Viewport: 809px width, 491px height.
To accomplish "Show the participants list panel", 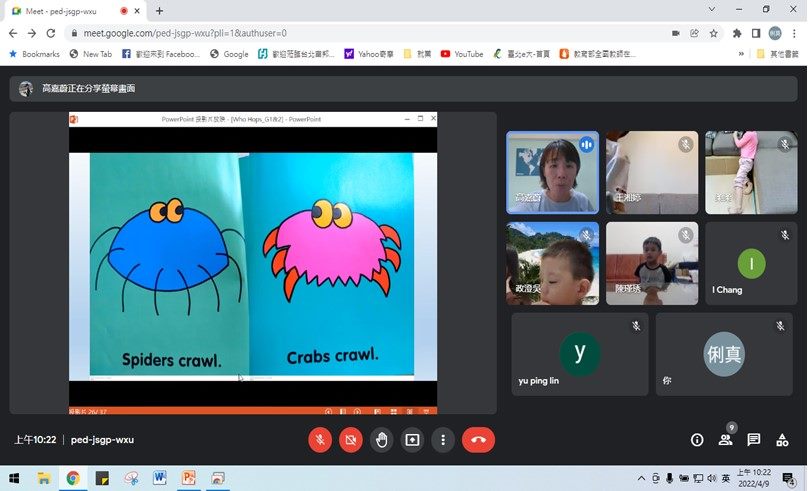I will tap(725, 440).
